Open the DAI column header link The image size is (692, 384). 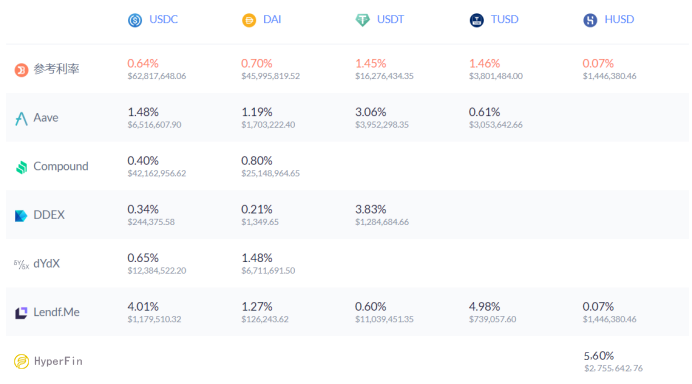click(x=272, y=19)
